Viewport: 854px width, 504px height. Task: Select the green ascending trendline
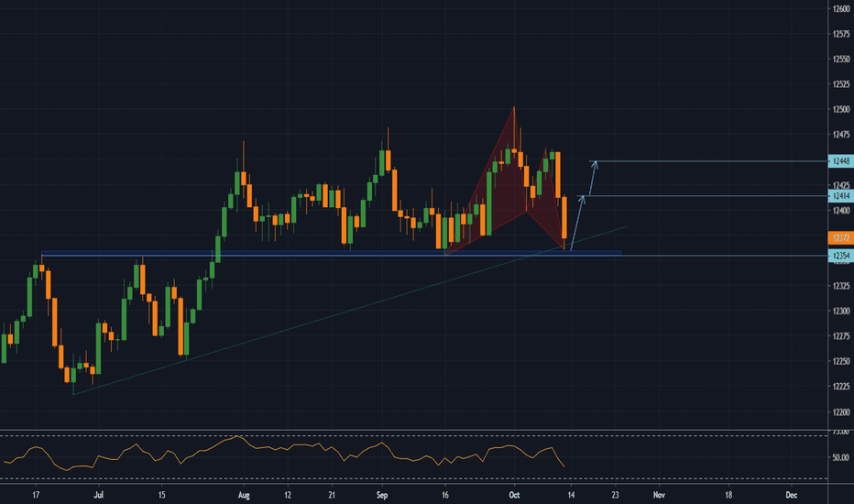click(350, 311)
